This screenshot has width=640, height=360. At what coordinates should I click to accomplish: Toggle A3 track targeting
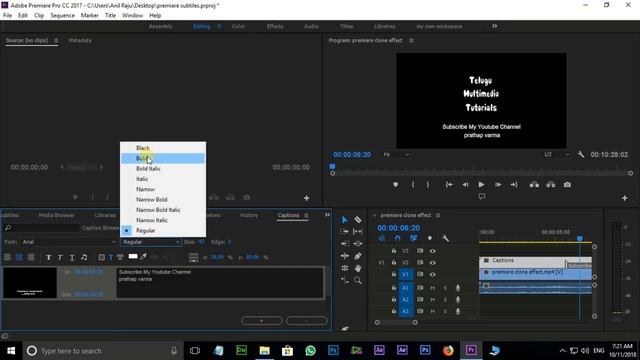pyautogui.click(x=405, y=311)
